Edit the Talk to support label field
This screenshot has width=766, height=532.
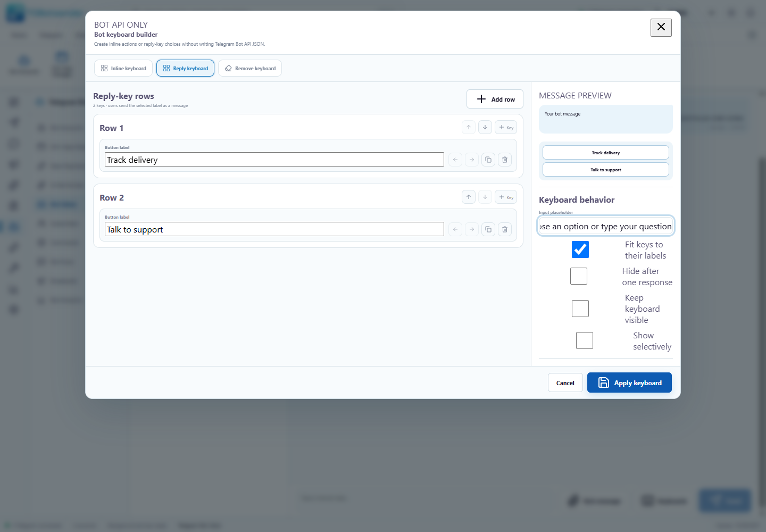(x=274, y=229)
